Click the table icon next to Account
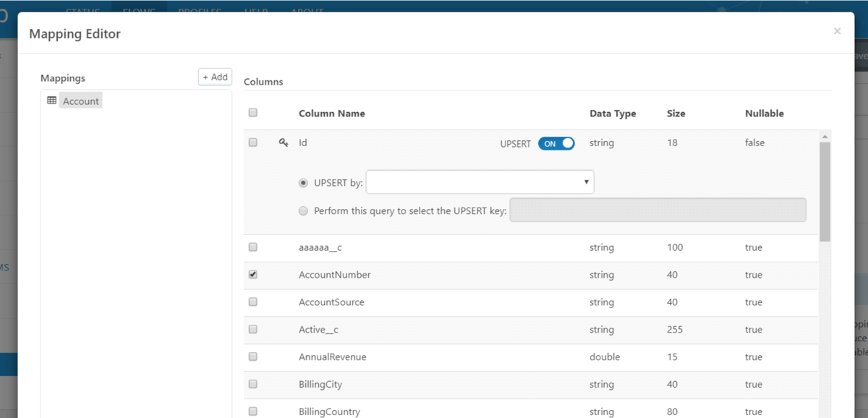Screen dimensions: 868x418 point(51,101)
